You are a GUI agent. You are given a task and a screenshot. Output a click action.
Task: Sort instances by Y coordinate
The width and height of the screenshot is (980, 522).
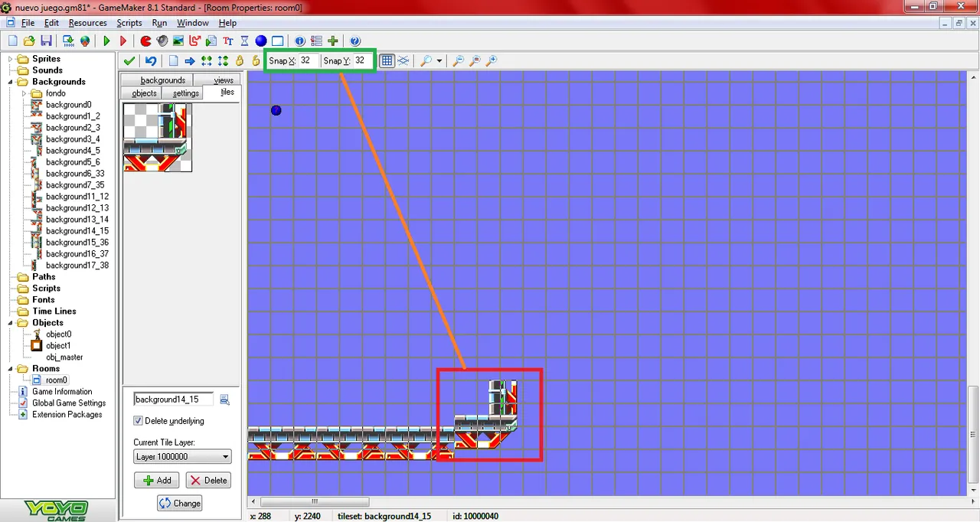click(223, 60)
